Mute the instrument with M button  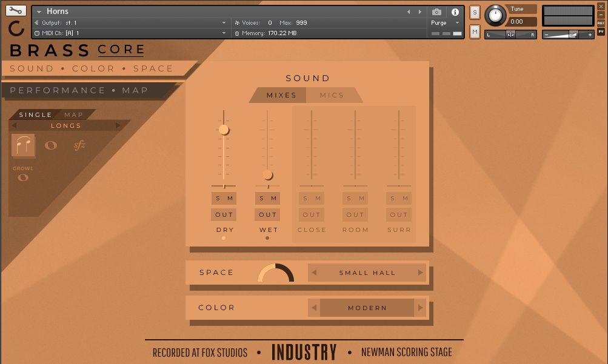pyautogui.click(x=475, y=31)
